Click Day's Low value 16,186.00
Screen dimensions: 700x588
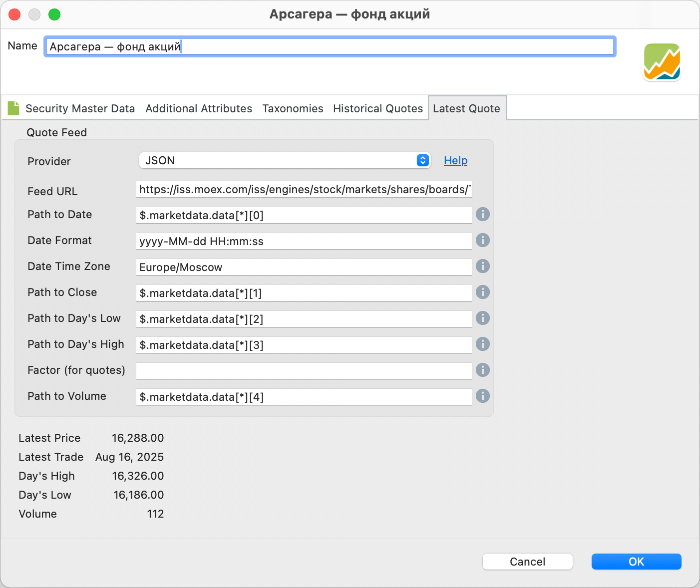point(139,495)
